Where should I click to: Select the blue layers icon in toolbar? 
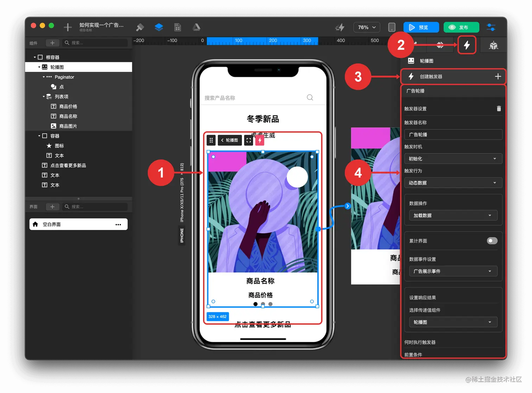coord(159,27)
